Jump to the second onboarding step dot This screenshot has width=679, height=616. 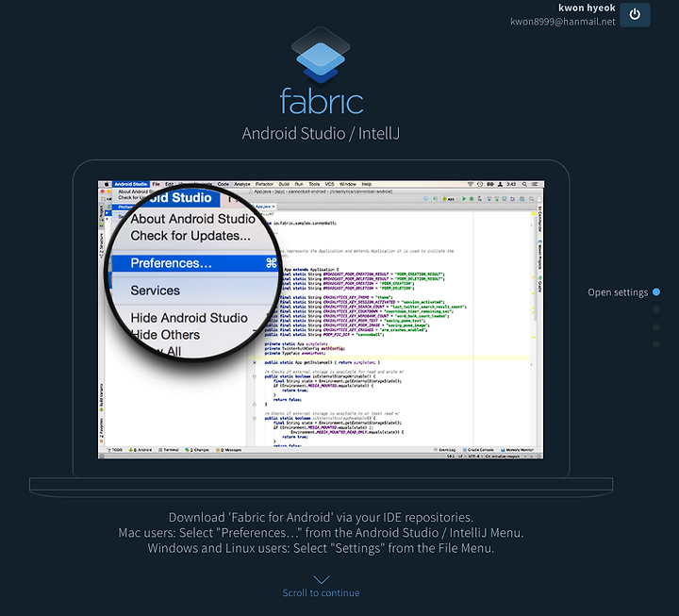(656, 309)
